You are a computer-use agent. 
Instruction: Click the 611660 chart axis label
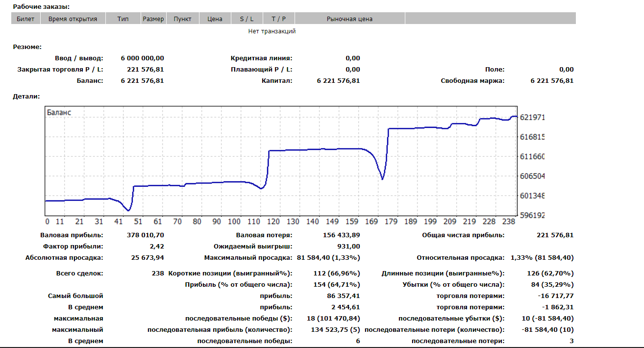[532, 157]
